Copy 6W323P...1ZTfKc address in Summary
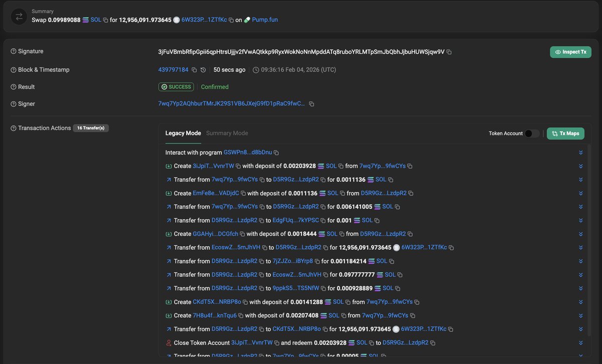This screenshot has width=602, height=364. pyautogui.click(x=231, y=20)
